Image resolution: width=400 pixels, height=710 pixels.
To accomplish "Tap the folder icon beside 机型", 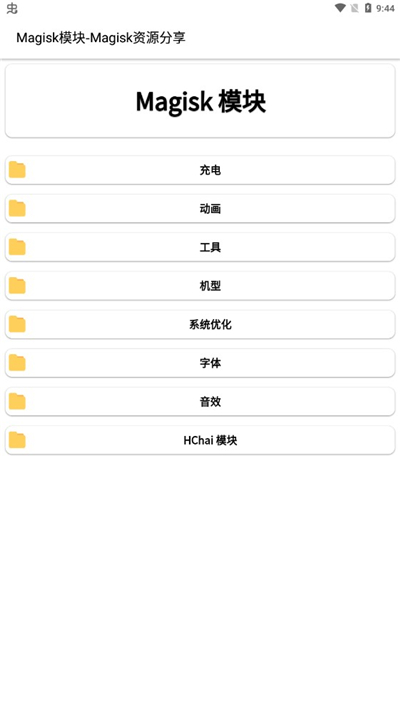I will coord(17,285).
